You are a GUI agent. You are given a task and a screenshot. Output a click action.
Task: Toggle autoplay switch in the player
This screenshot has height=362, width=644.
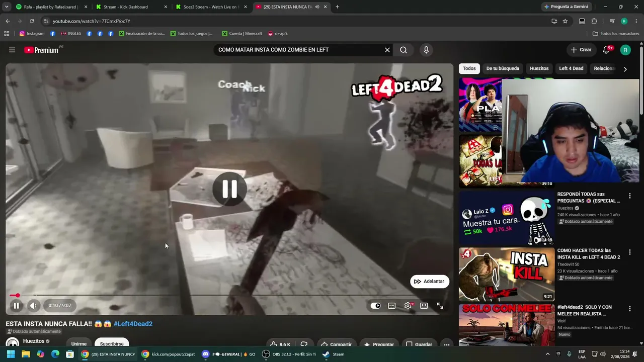pos(376,306)
